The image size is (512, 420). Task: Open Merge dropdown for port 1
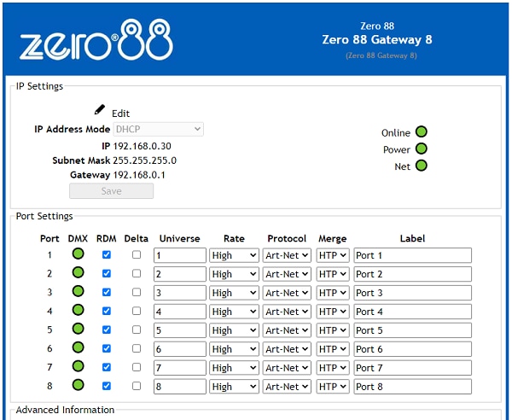coord(333,255)
